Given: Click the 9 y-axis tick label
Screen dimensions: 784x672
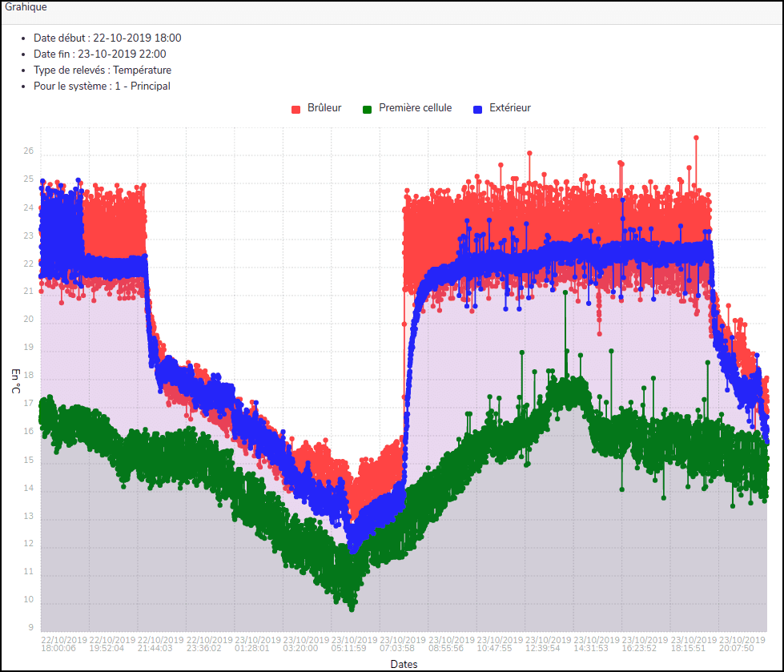Looking at the screenshot, I should coord(30,628).
